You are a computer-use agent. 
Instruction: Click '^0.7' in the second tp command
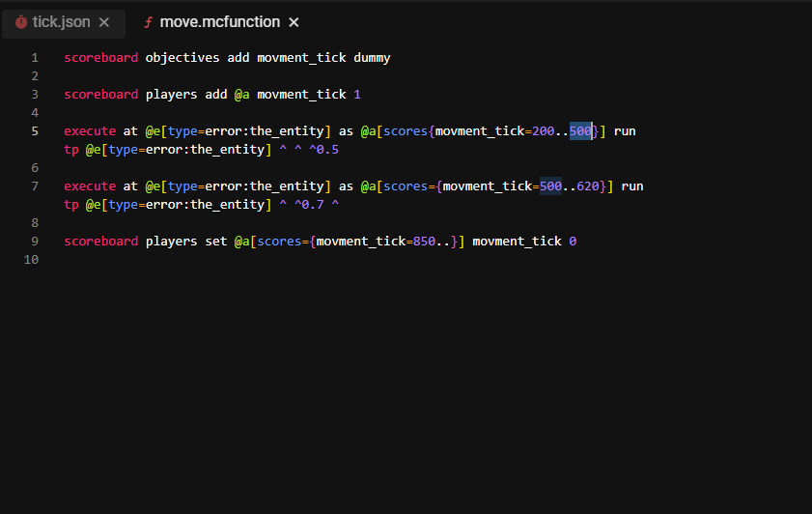click(309, 205)
